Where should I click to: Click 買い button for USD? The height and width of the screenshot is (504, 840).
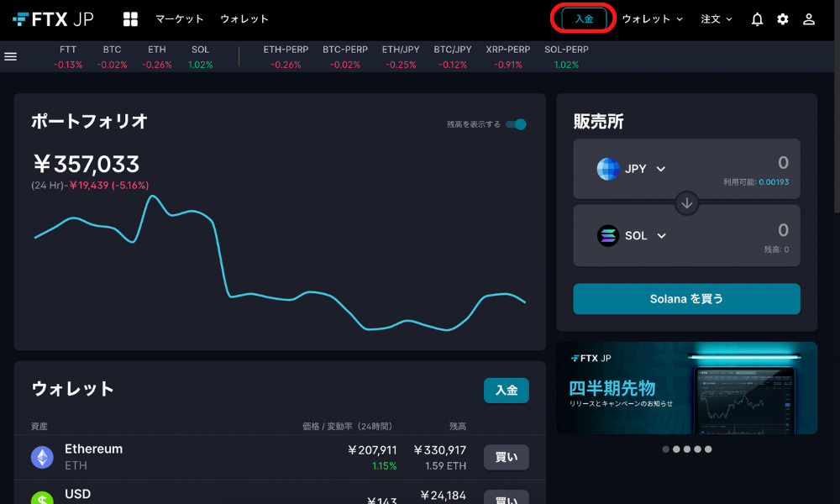[x=507, y=497]
